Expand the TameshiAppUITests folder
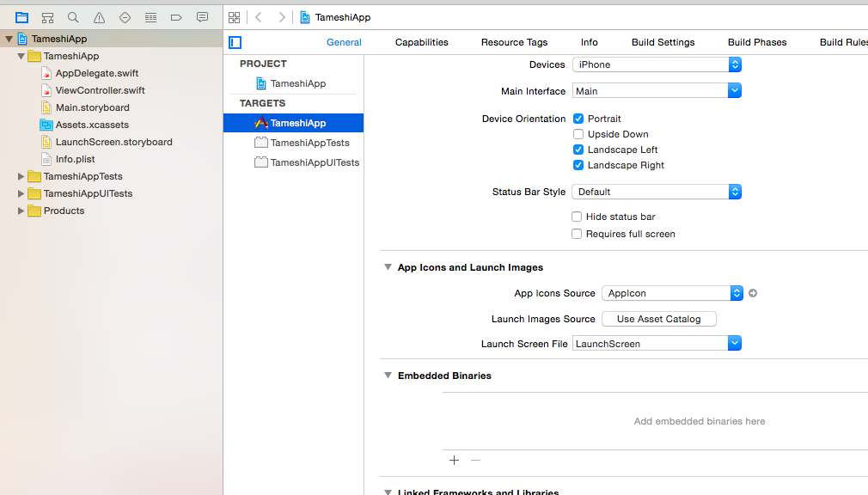This screenshot has height=495, width=868. point(21,193)
